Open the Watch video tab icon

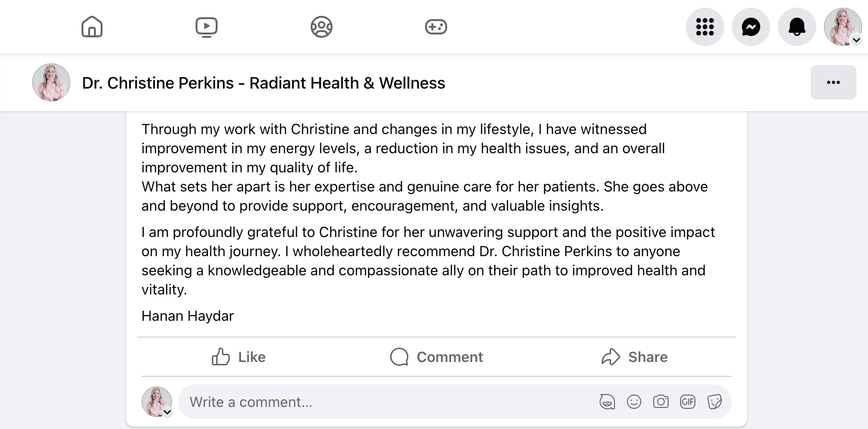(207, 27)
